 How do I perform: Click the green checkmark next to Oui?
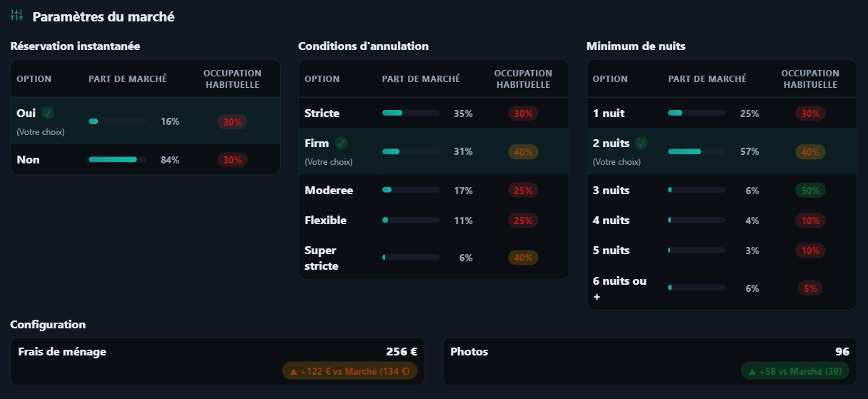click(x=47, y=113)
